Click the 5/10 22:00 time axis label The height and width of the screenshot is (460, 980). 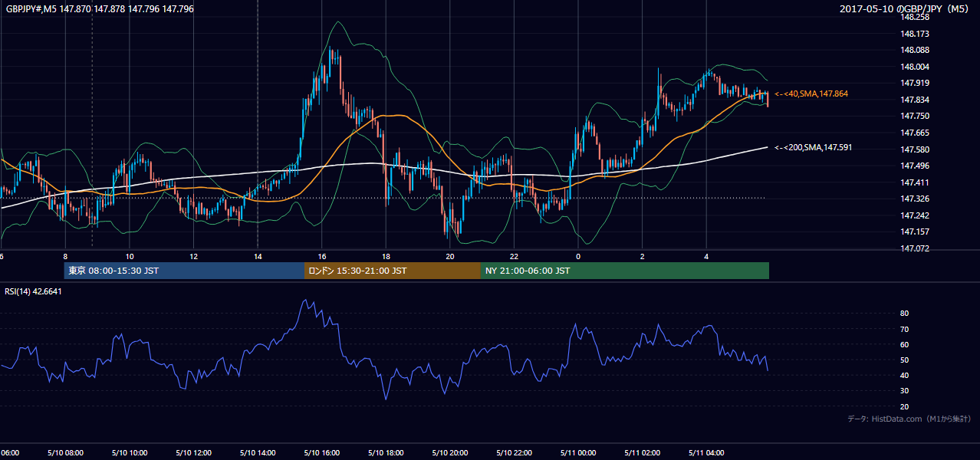click(515, 453)
